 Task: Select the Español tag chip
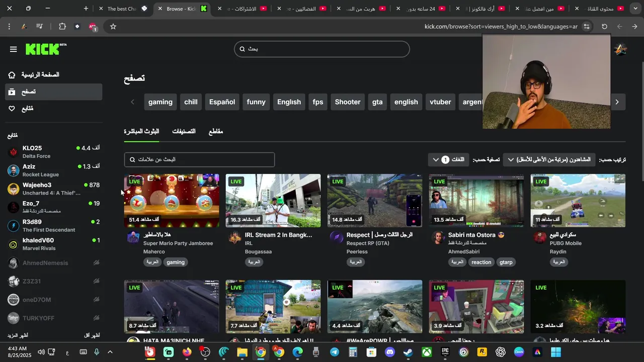click(x=222, y=102)
